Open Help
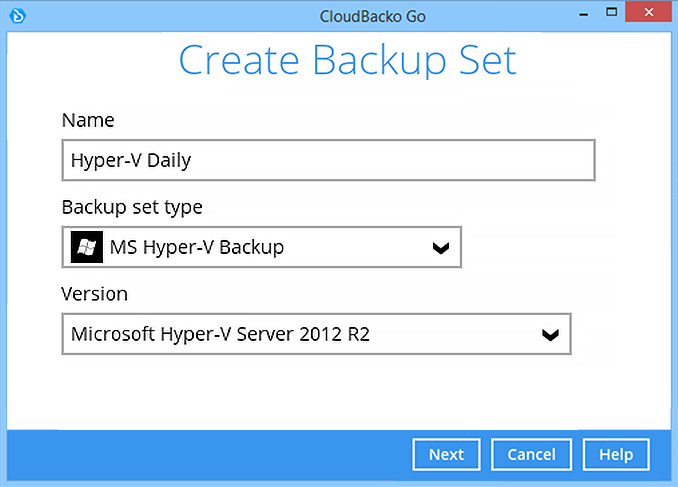 (x=616, y=455)
